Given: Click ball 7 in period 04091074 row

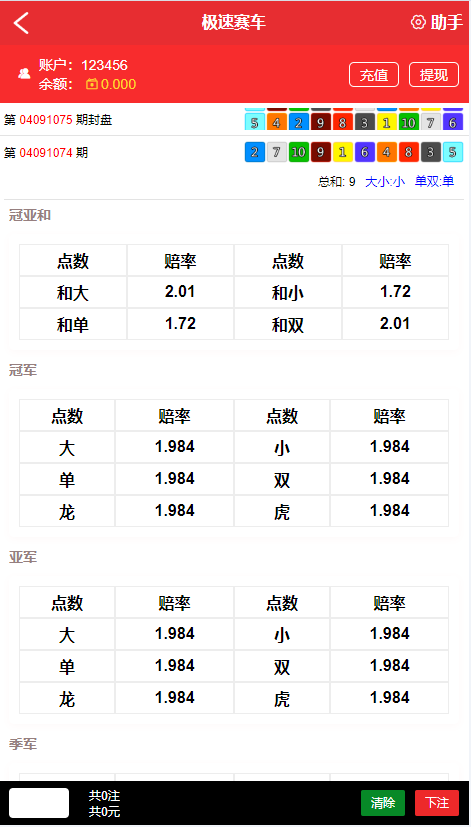Looking at the screenshot, I should tap(277, 152).
